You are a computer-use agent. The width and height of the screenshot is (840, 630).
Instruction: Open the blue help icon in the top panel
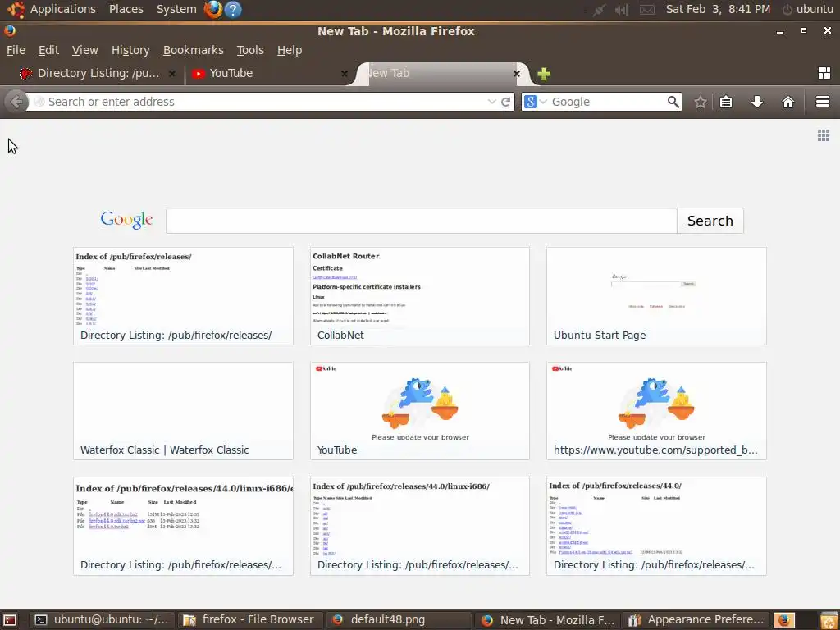pos(233,9)
